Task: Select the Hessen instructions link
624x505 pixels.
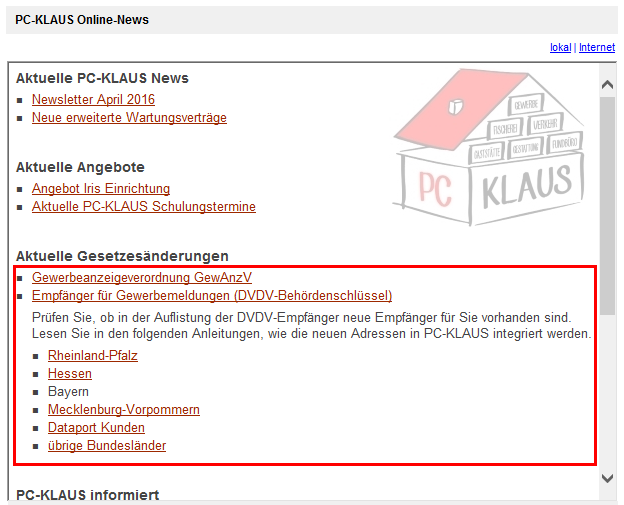Action: pyautogui.click(x=70, y=374)
